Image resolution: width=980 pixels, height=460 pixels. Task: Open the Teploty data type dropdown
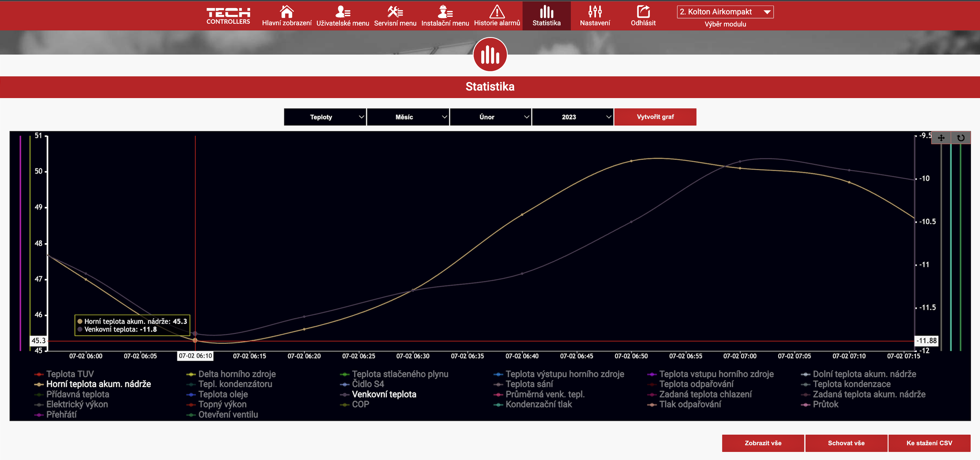pyautogui.click(x=324, y=117)
